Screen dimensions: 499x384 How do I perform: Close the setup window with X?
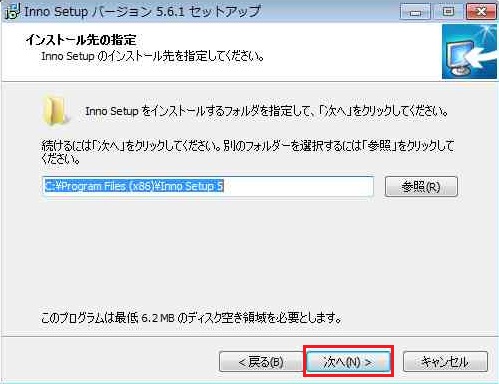tap(481, 12)
